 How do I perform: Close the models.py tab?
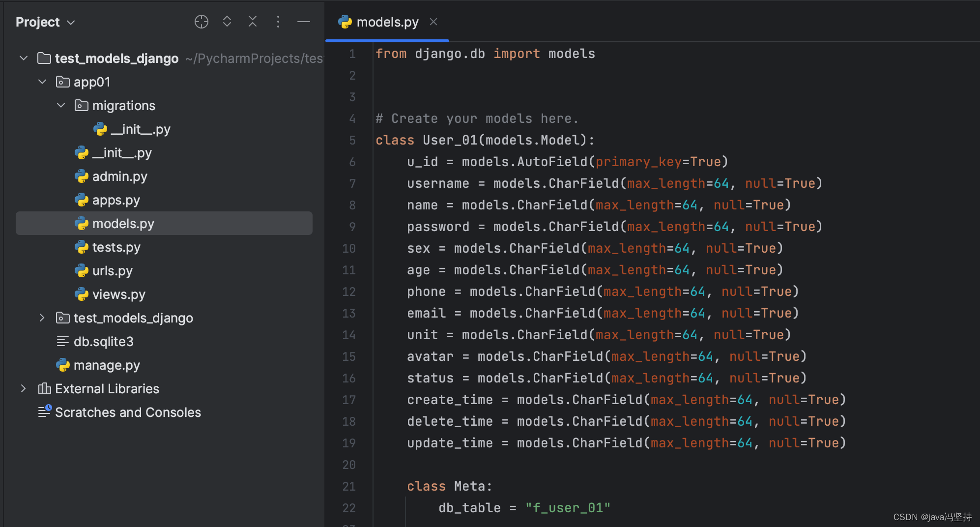tap(433, 22)
